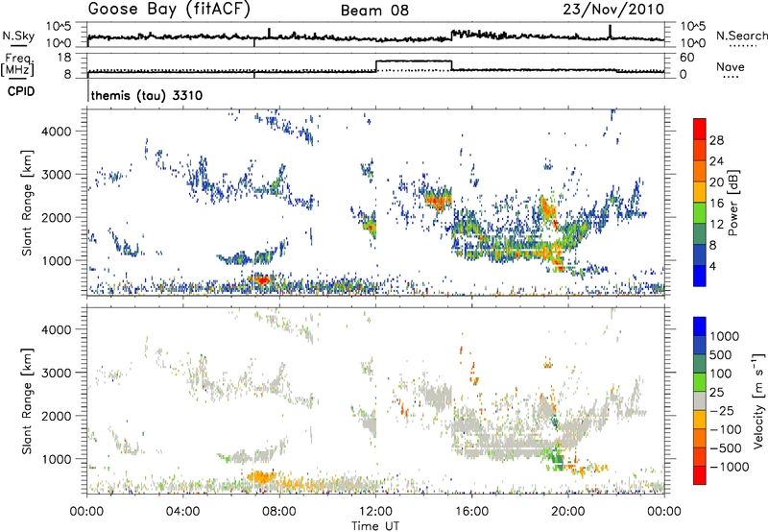Select the "CPID" row label

click(x=21, y=91)
